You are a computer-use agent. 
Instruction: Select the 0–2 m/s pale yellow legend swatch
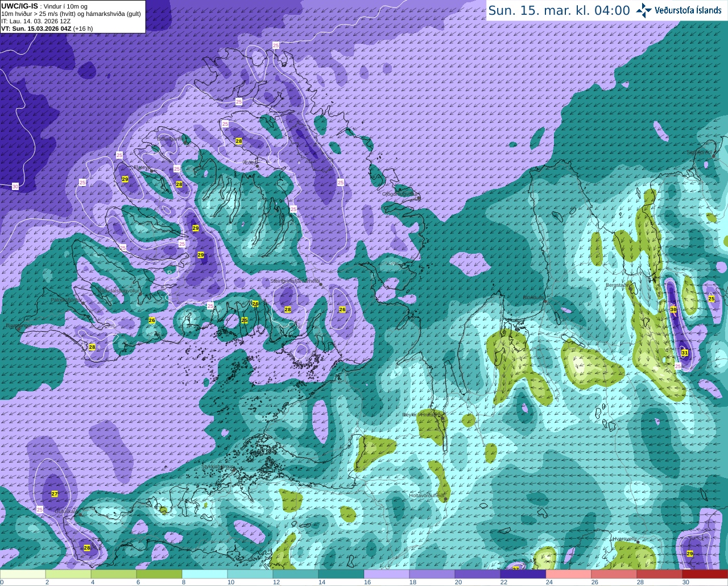coord(23,573)
